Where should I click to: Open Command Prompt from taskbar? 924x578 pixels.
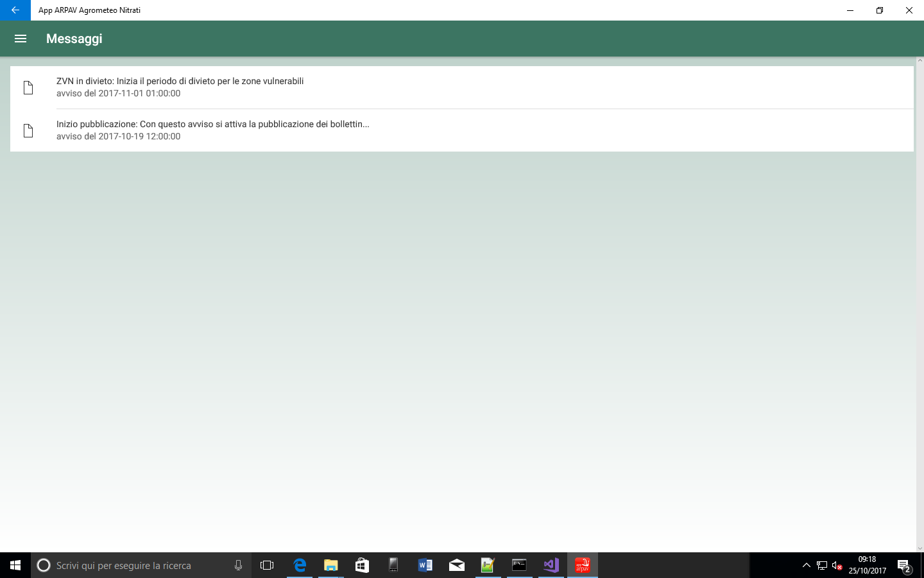click(519, 565)
